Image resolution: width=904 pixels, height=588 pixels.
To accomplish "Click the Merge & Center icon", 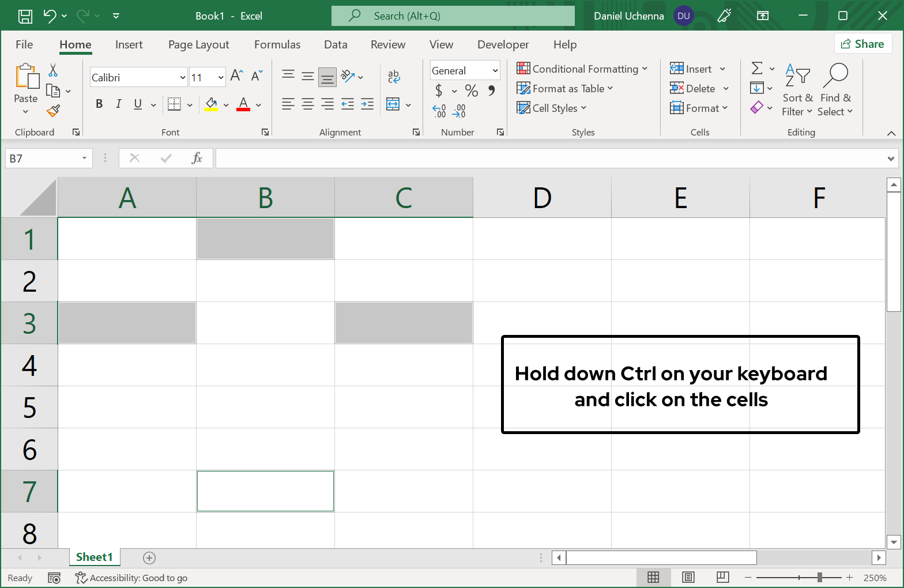I will 393,104.
